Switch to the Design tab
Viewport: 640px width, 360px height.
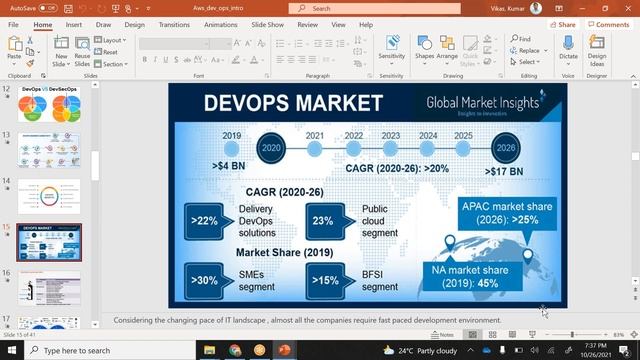pos(135,24)
